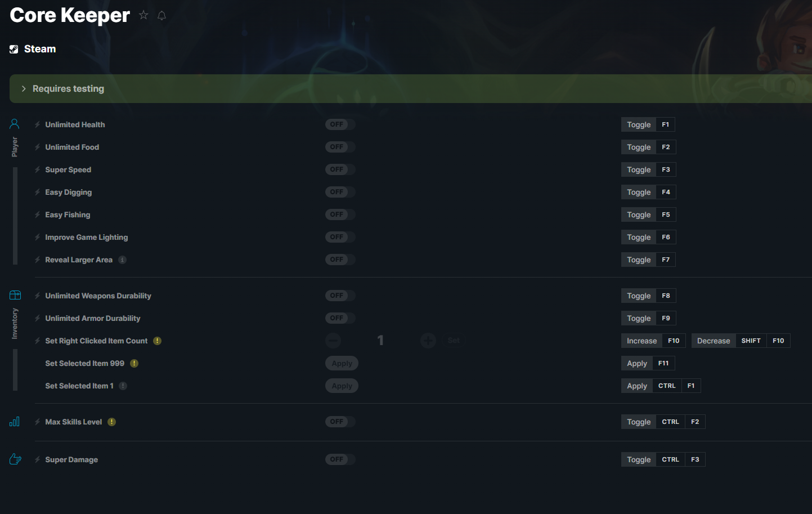Select the Player category icon in sidebar
Viewport: 812px width, 514px height.
[15, 124]
